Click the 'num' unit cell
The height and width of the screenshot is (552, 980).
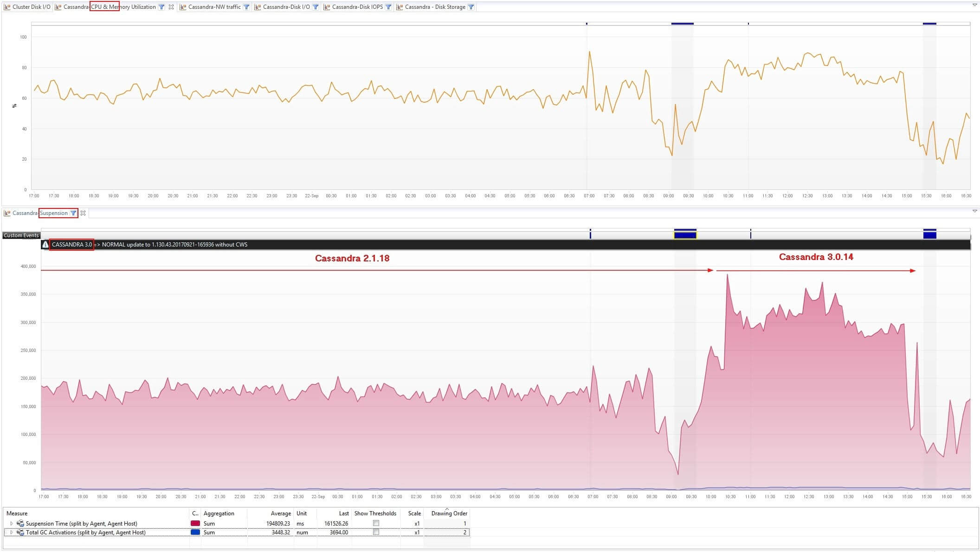pyautogui.click(x=302, y=533)
